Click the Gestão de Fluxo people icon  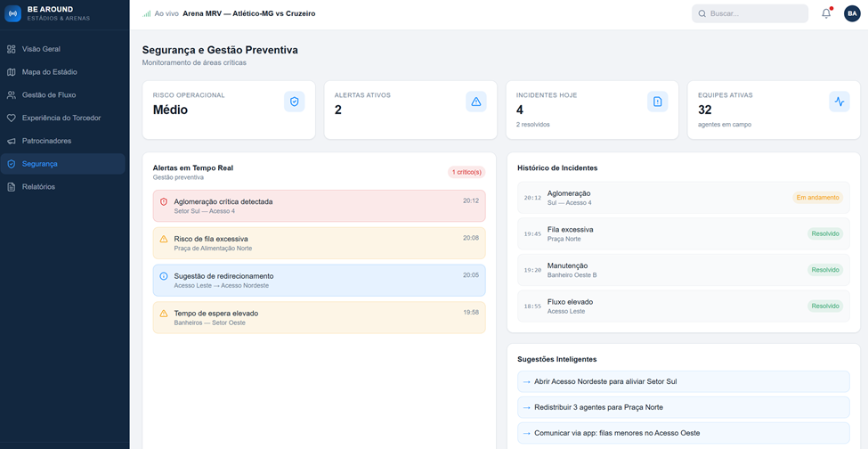(11, 95)
